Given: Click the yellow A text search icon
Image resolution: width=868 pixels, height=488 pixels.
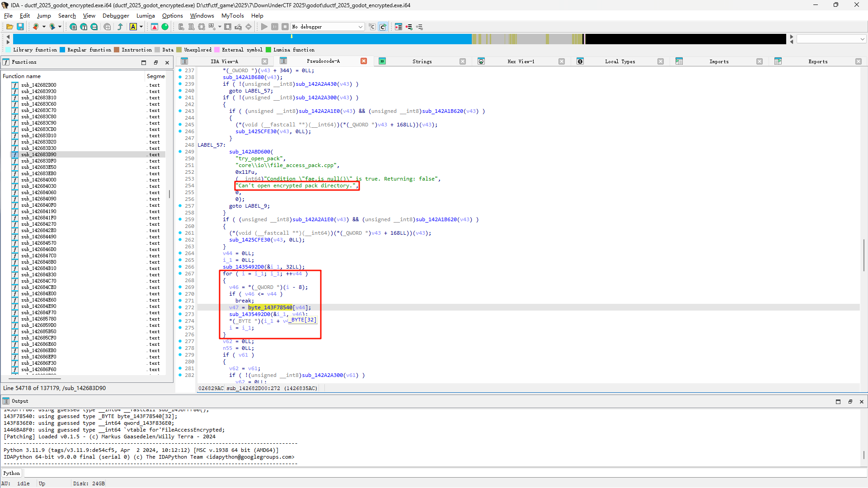Looking at the screenshot, I should point(133,27).
